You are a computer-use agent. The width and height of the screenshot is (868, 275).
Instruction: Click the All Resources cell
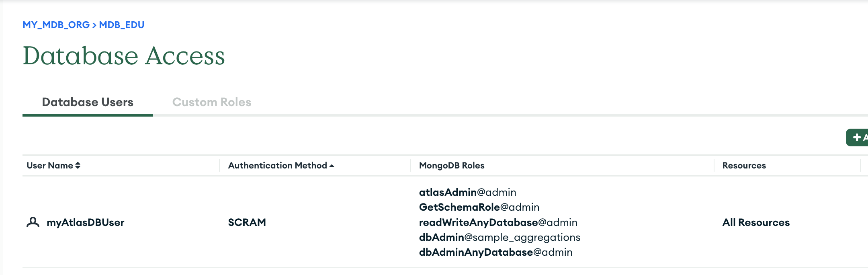(x=756, y=222)
